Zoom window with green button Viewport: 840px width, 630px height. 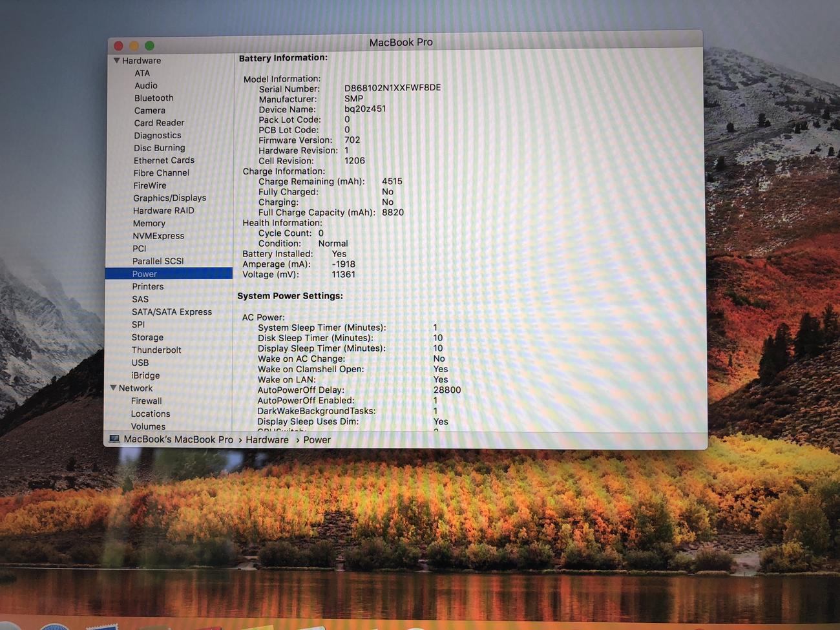click(x=149, y=46)
